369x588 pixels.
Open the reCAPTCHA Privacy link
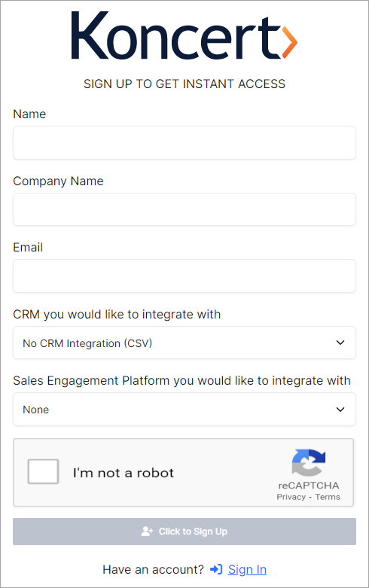tap(291, 497)
